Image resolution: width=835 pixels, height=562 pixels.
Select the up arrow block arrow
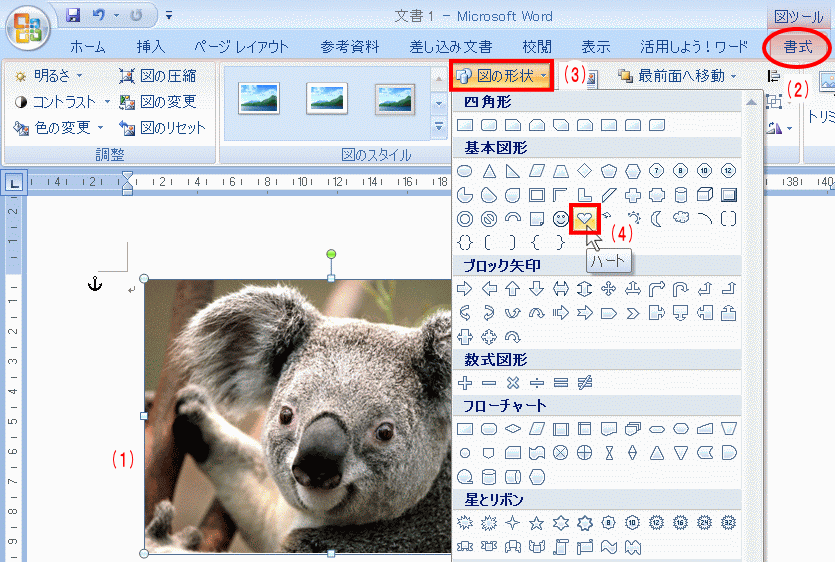point(512,289)
